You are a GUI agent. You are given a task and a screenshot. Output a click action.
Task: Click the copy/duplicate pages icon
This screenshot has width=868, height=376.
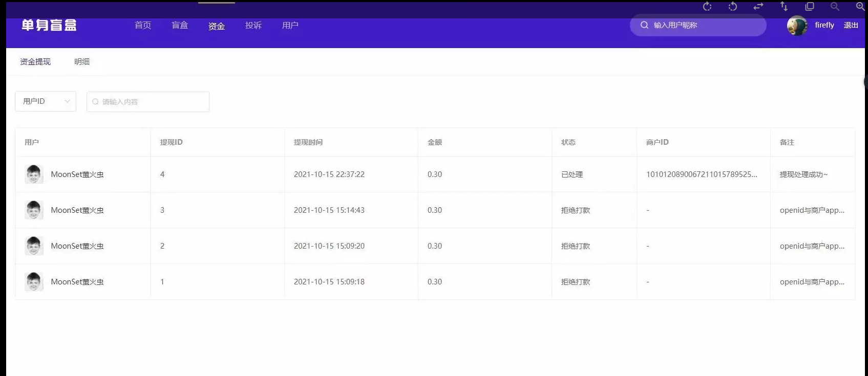810,7
